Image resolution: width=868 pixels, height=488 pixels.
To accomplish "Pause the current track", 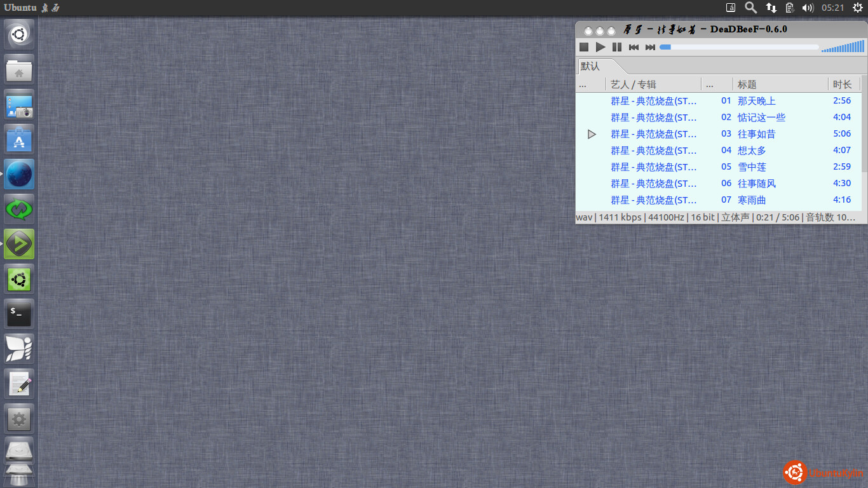I will [617, 47].
